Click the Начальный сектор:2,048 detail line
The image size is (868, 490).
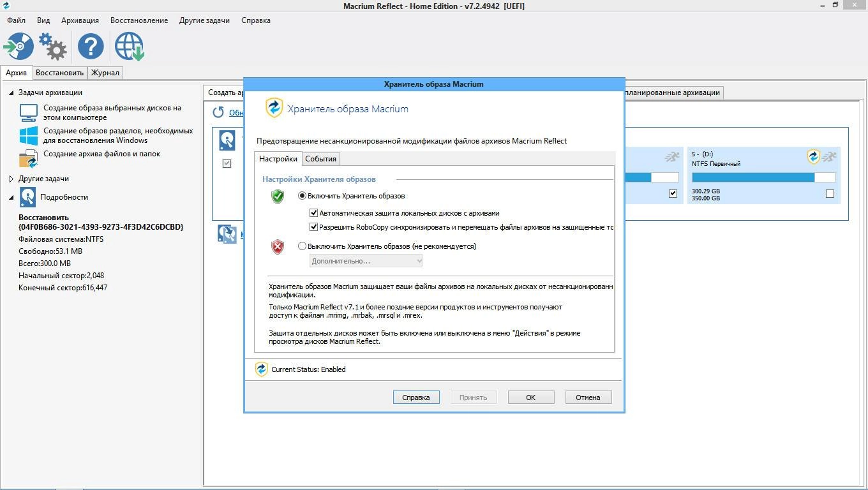61,276
